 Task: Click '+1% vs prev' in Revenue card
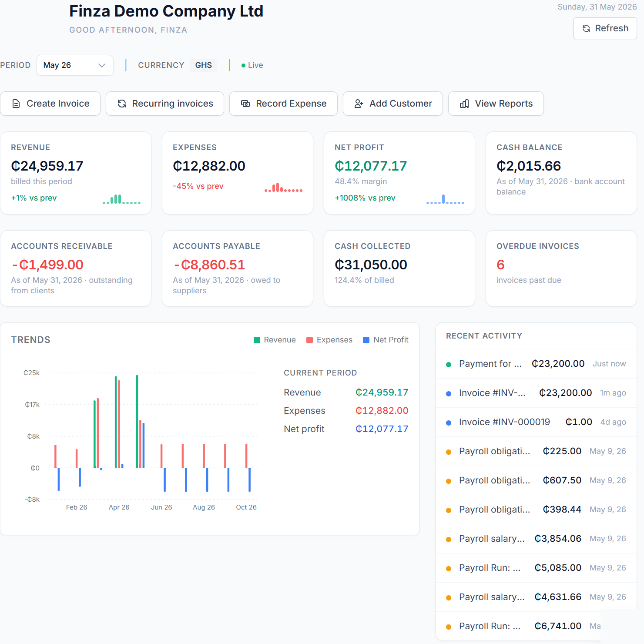pyautogui.click(x=34, y=198)
